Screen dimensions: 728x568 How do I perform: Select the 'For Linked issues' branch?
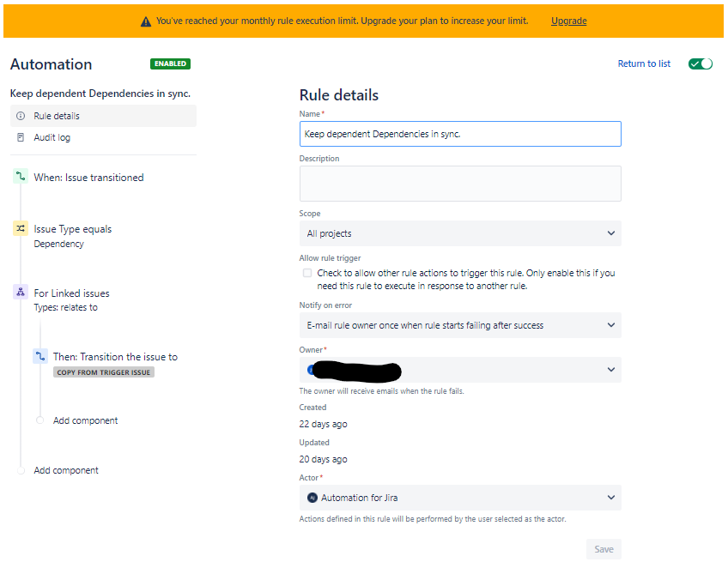coord(71,293)
